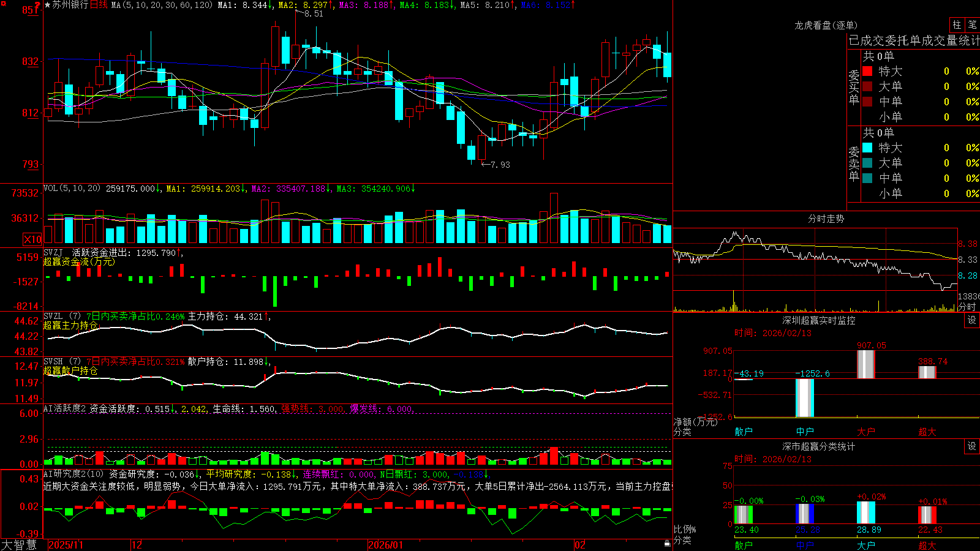Click the AI研究度2(10) indicator label

pos(73,474)
